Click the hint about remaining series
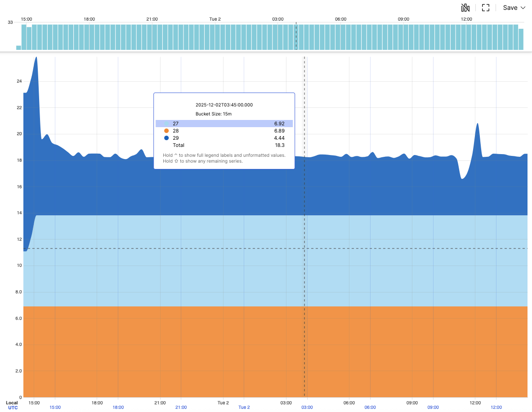The width and height of the screenshot is (532, 412). coord(202,161)
